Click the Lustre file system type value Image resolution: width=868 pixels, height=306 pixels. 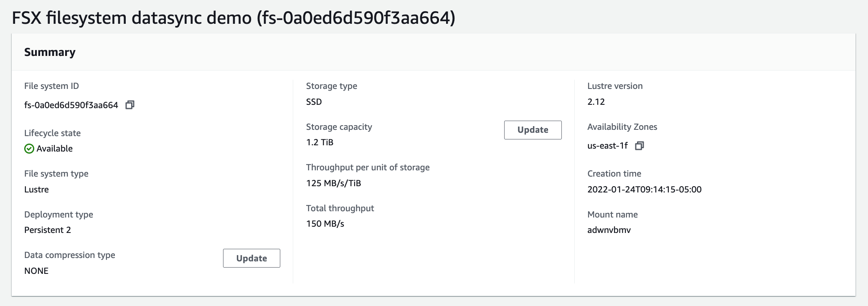coord(36,190)
